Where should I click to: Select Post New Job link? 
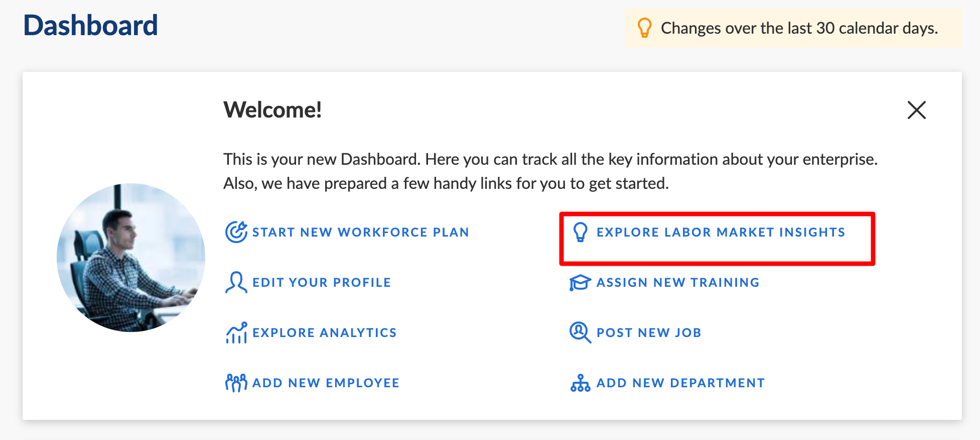coord(649,333)
